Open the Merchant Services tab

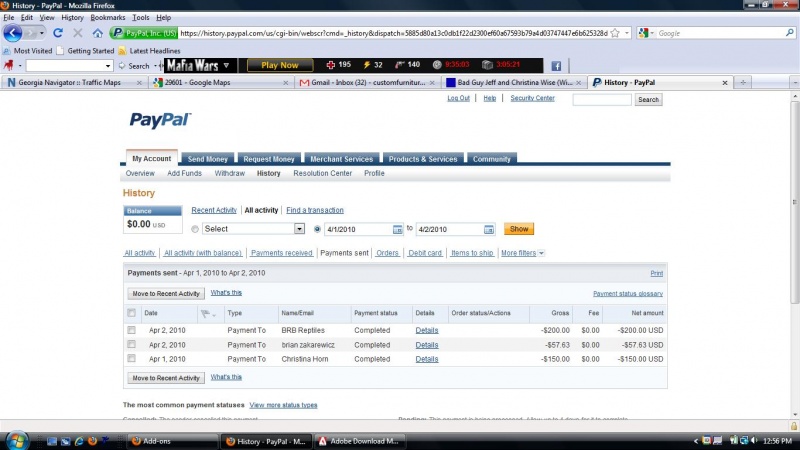[341, 159]
